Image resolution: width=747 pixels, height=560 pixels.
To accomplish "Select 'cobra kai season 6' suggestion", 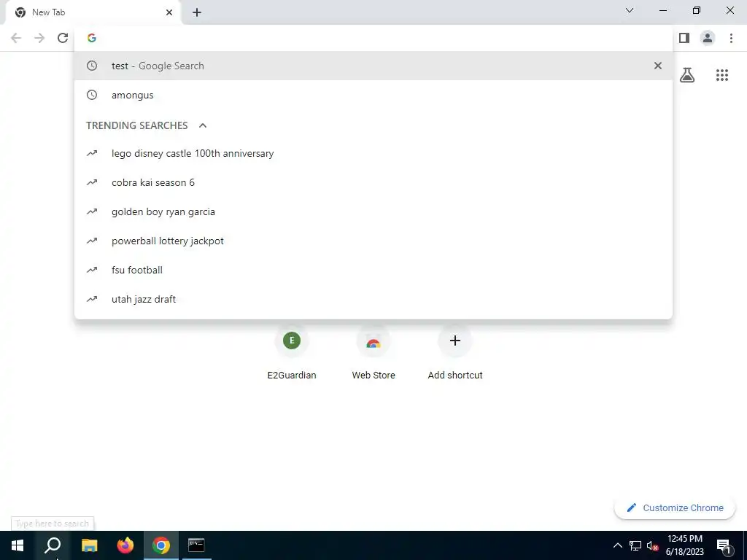I will pos(373,182).
